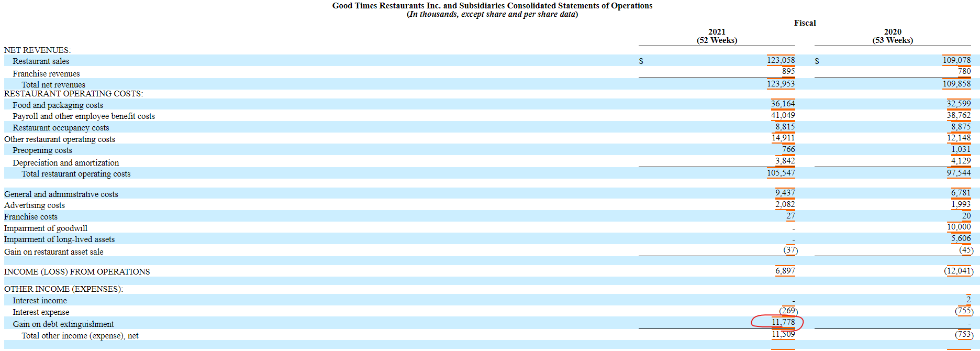
Task: Select Impairment of goodwill label
Action: point(46,228)
